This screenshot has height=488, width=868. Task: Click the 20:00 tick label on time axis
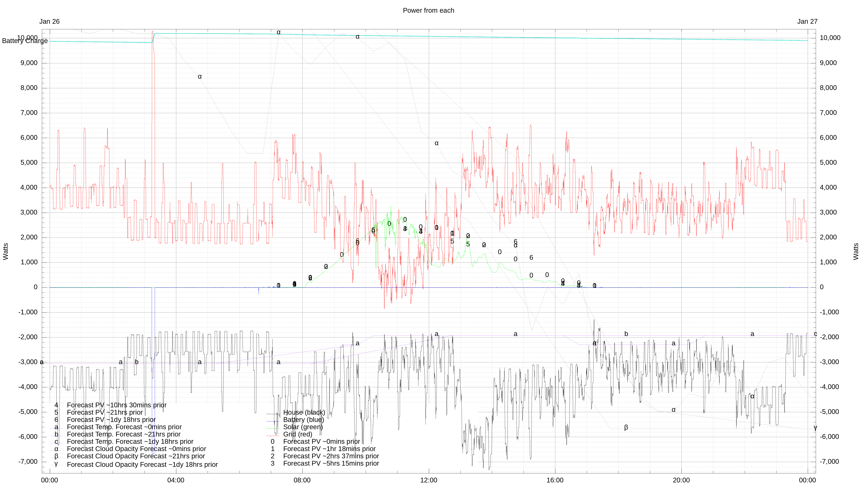[681, 480]
